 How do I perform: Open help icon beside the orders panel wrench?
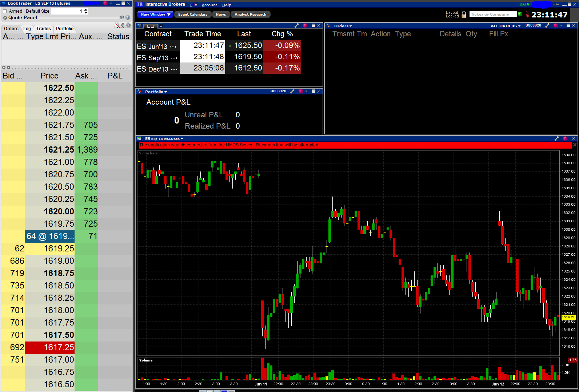tap(128, 25)
